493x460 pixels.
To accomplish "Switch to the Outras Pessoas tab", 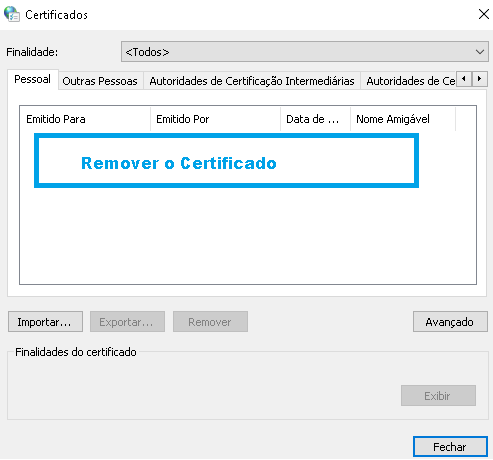I will tap(100, 81).
